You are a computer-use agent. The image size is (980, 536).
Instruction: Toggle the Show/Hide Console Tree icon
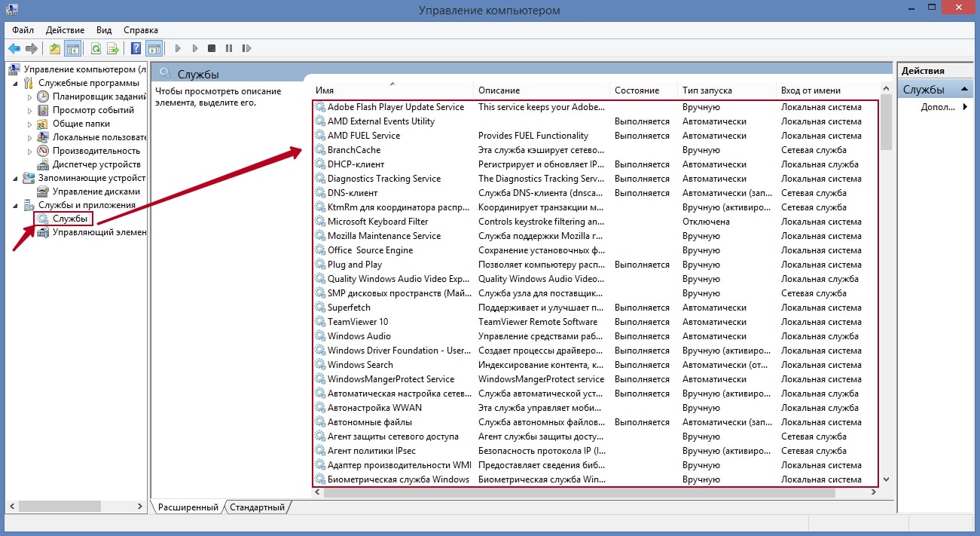pos(72,49)
